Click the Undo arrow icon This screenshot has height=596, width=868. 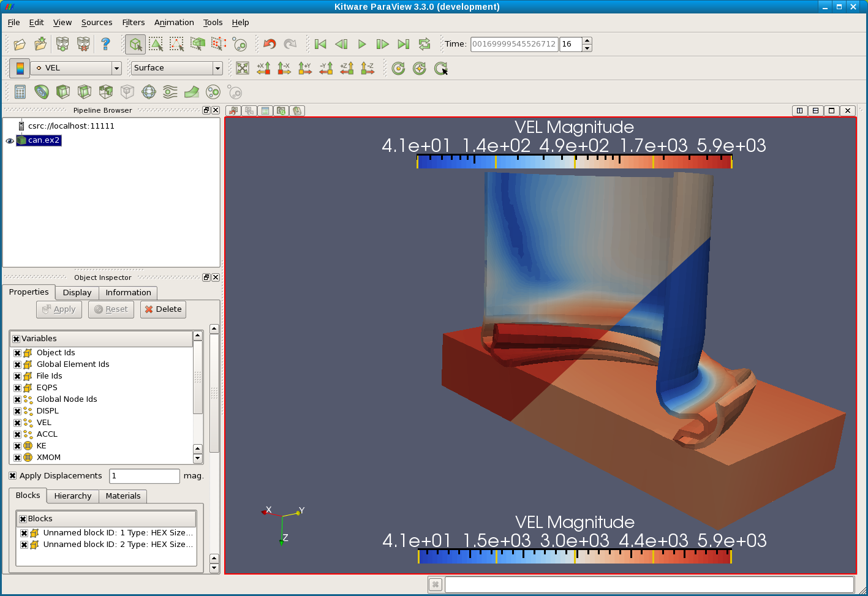pyautogui.click(x=270, y=44)
